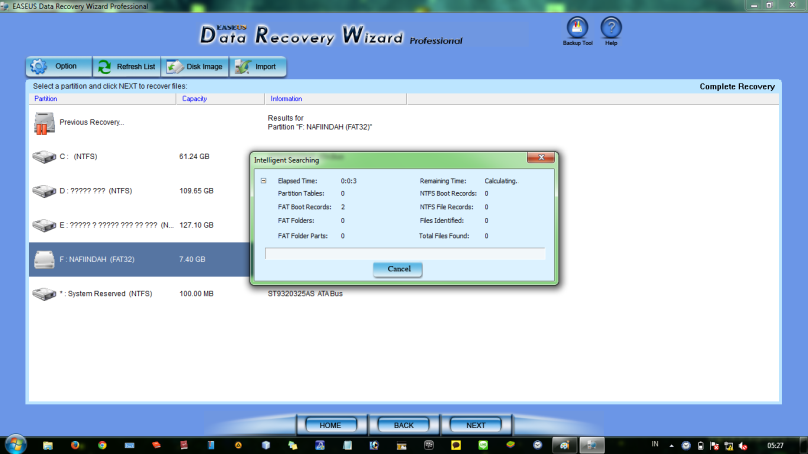This screenshot has width=808, height=454.
Task: Launch Firefox from the taskbar
Action: point(75,445)
